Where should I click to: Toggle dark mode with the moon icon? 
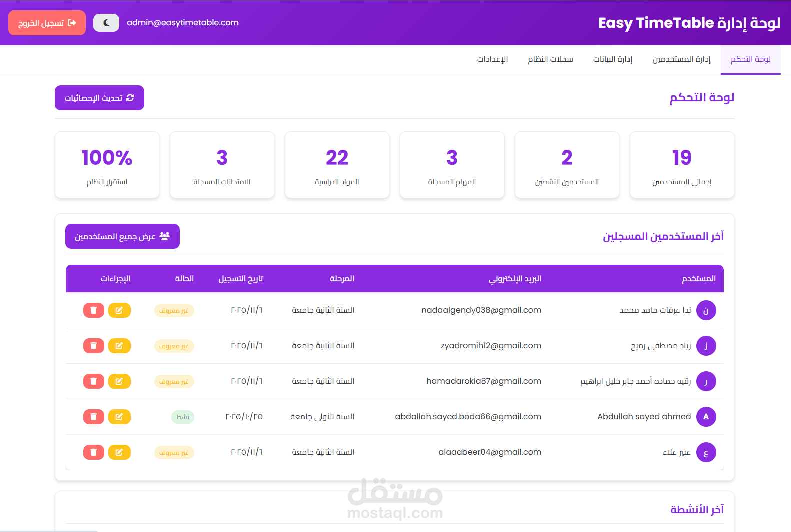[106, 23]
